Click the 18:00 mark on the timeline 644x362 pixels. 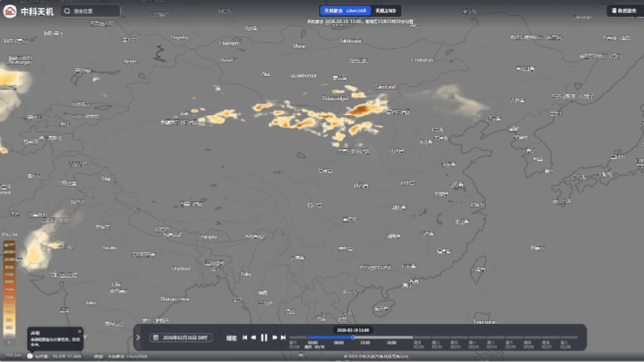click(392, 343)
